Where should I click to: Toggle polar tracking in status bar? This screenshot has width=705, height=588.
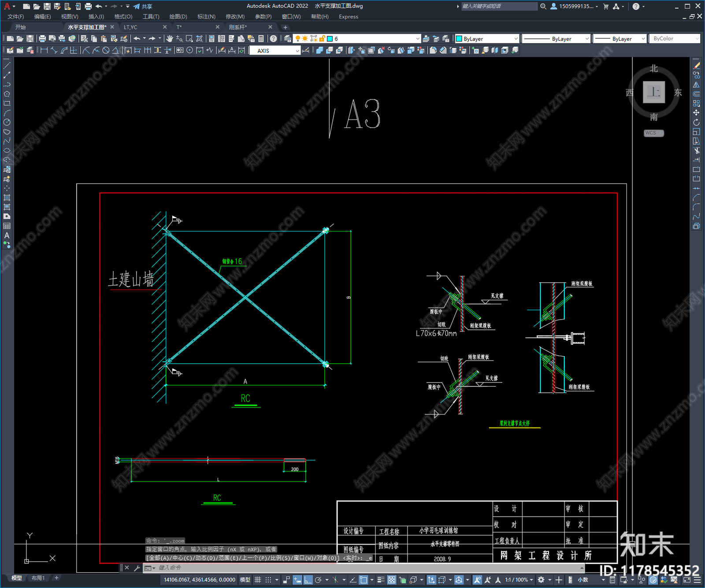[318, 580]
